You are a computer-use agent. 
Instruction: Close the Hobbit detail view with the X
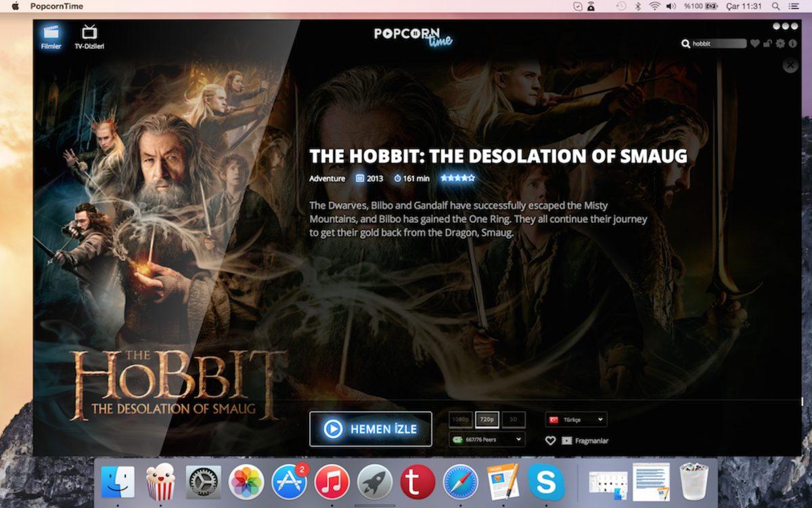coord(790,65)
